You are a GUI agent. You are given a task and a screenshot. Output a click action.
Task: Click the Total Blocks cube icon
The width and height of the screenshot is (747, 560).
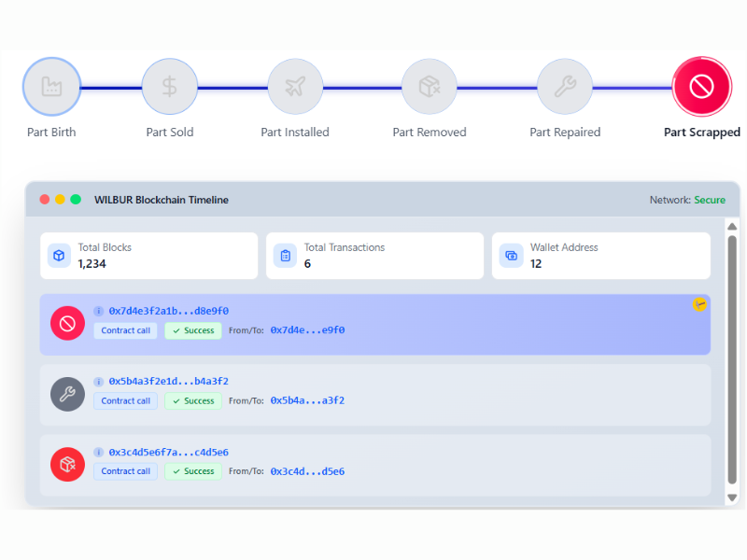click(59, 256)
